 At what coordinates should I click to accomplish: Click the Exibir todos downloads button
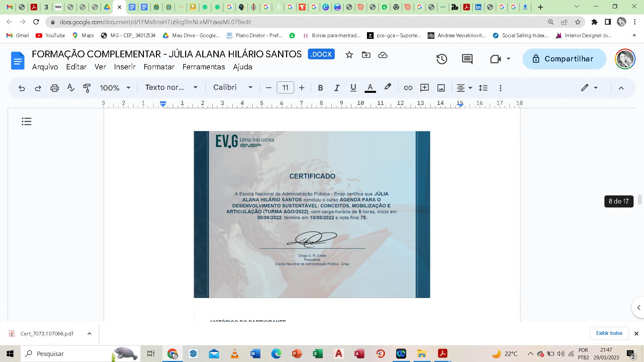tap(609, 333)
